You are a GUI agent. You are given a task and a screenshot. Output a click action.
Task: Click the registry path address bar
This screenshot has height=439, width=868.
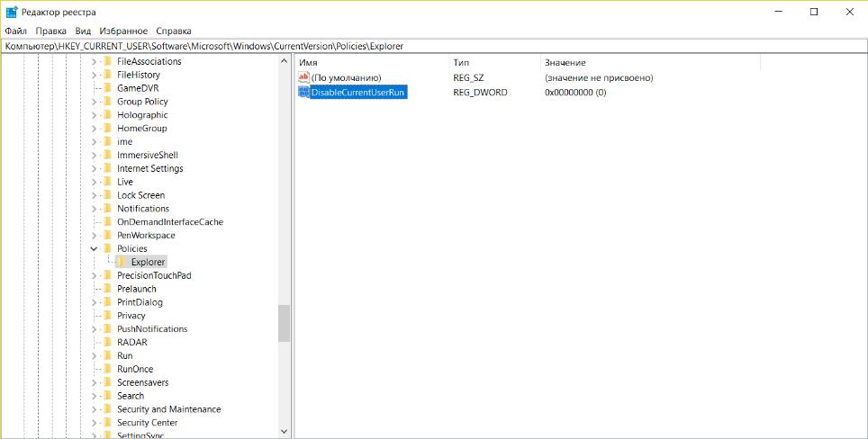point(434,47)
